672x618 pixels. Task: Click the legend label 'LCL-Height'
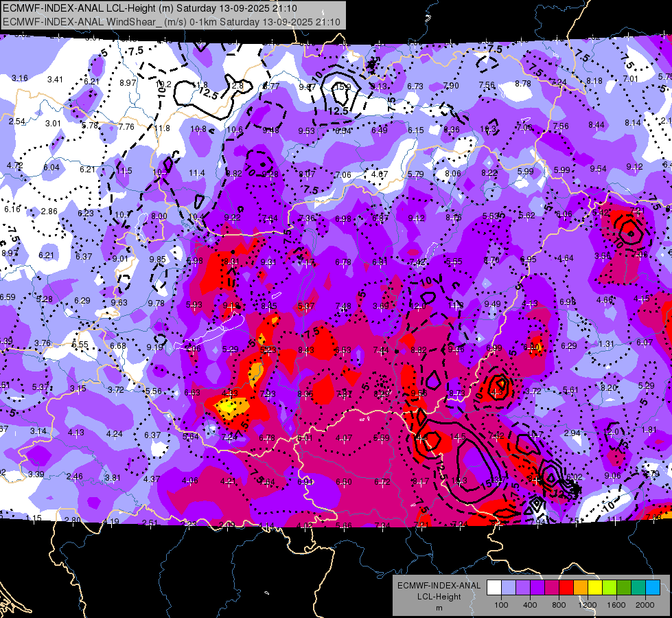pos(439,597)
